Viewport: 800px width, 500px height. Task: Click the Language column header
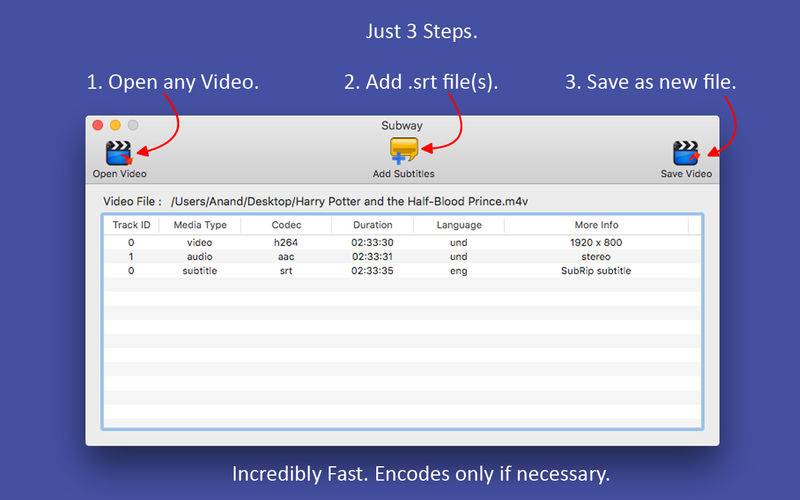click(x=459, y=225)
